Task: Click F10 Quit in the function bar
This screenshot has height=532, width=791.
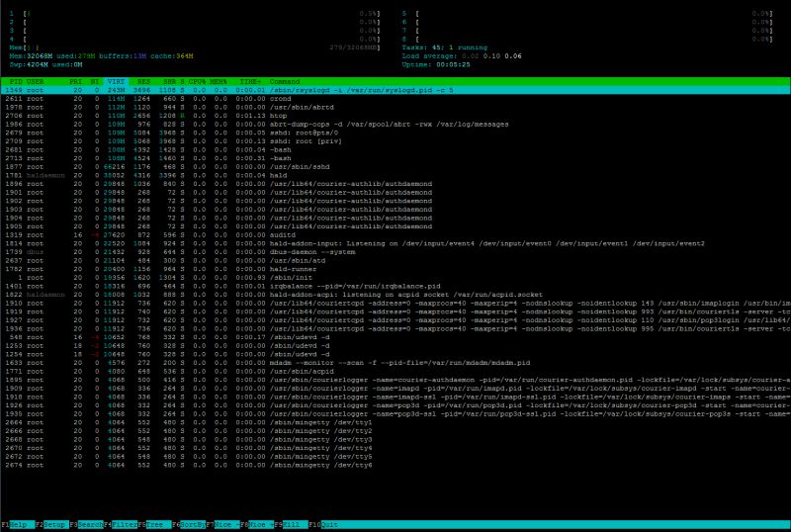Action: click(x=323, y=524)
